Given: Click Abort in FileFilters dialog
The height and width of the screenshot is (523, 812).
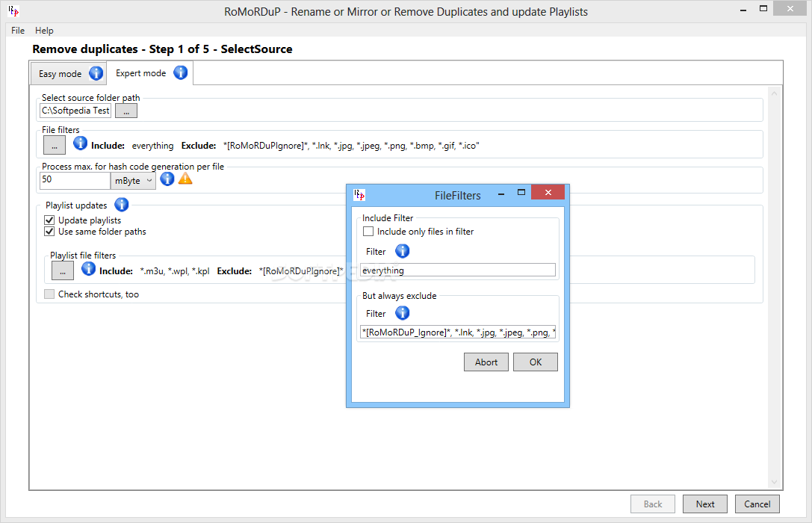Looking at the screenshot, I should (x=486, y=362).
